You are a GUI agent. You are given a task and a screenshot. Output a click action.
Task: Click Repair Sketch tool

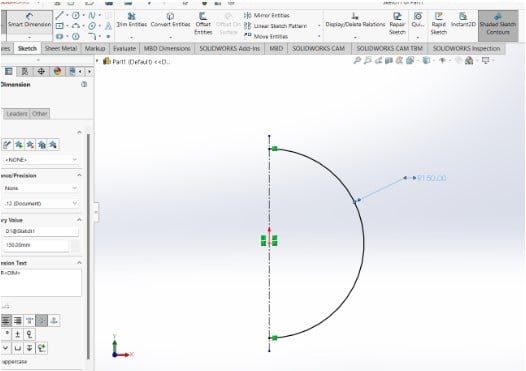(x=397, y=23)
